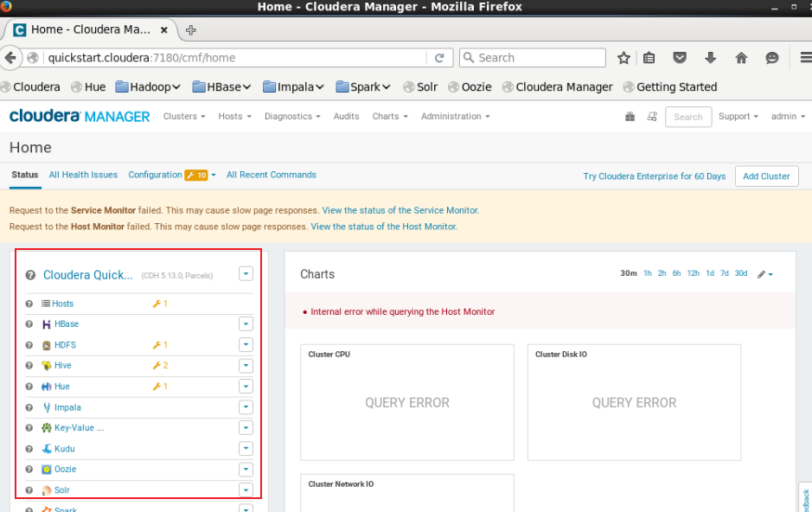Viewport: 812px width, 512px height.
Task: Click the chat smiley icon in toolbar
Action: [772, 58]
